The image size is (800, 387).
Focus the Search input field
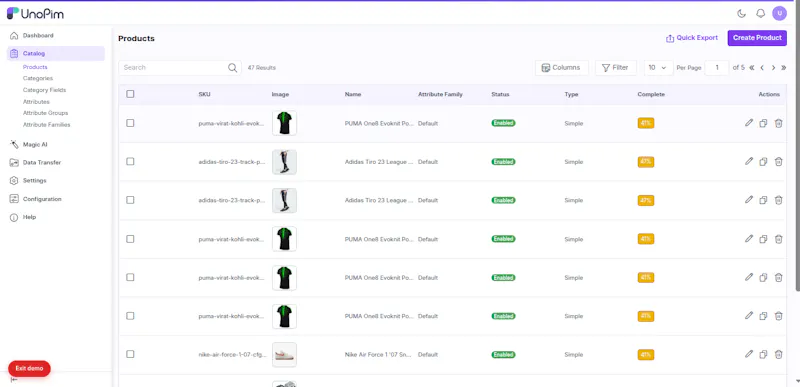(180, 68)
